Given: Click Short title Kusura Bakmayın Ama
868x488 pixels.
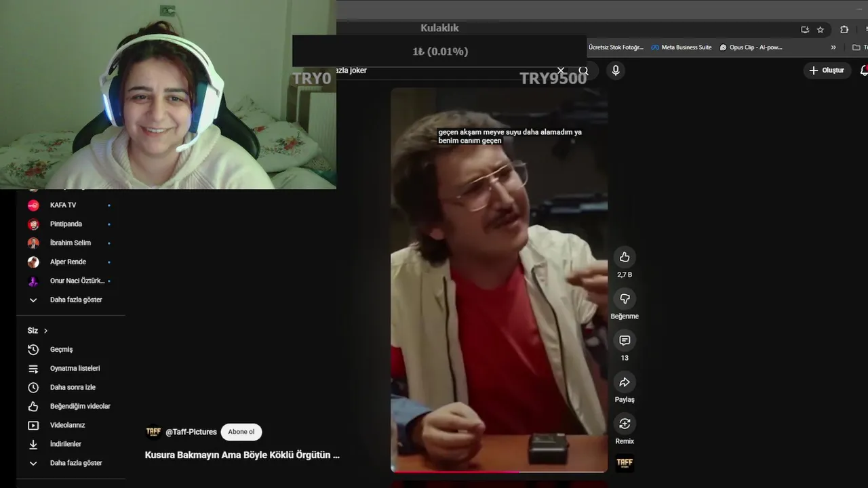Looking at the screenshot, I should tap(242, 455).
